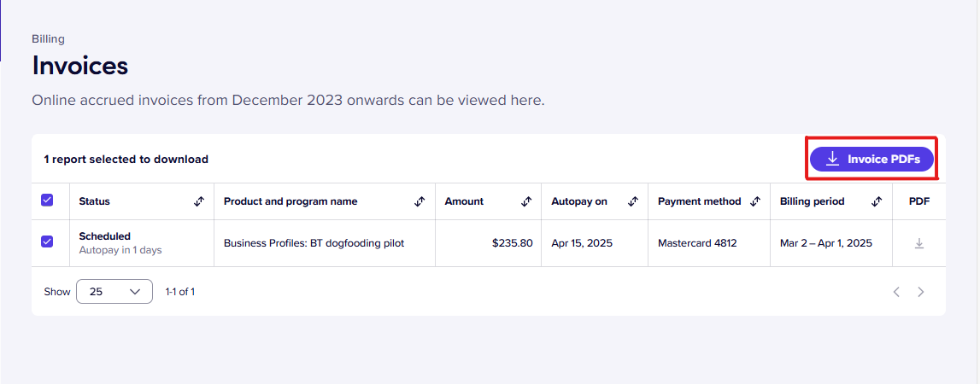The height and width of the screenshot is (384, 980).
Task: Sort the Autopay on column
Action: tap(633, 201)
